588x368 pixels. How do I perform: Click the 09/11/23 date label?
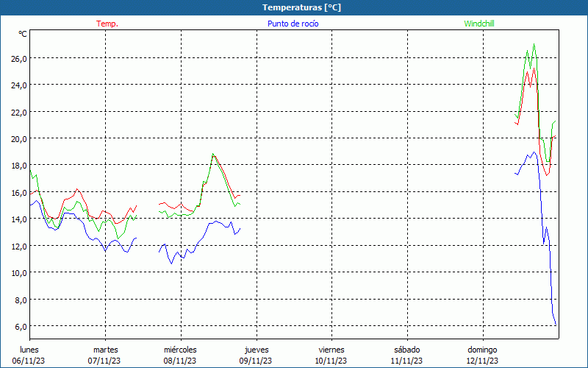pyautogui.click(x=256, y=361)
